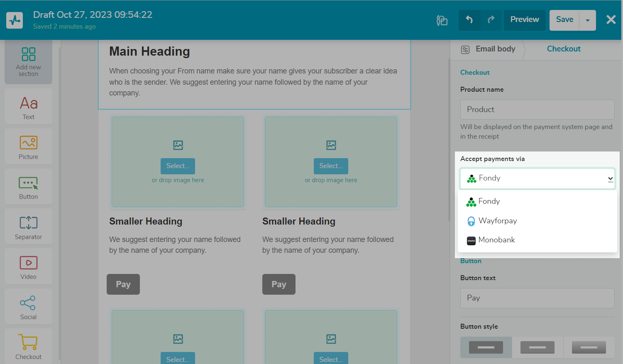The width and height of the screenshot is (623, 364).
Task: Open the design styles brush icon
Action: click(442, 20)
